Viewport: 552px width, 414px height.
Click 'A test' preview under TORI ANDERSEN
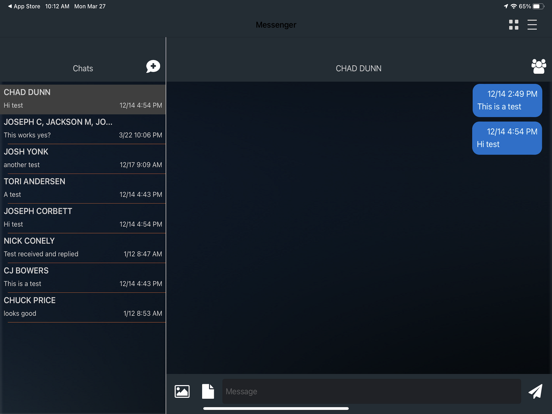[12, 194]
